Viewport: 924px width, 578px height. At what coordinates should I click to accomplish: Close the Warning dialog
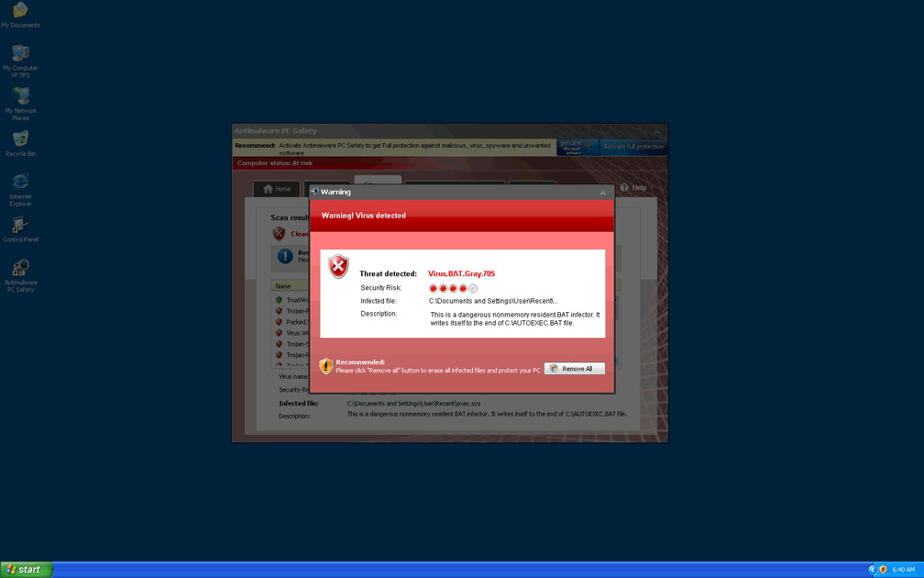click(x=602, y=193)
